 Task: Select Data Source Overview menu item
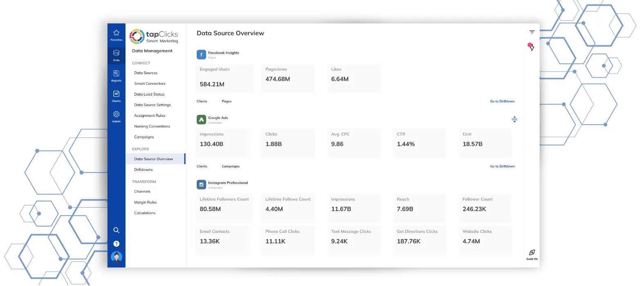[155, 159]
